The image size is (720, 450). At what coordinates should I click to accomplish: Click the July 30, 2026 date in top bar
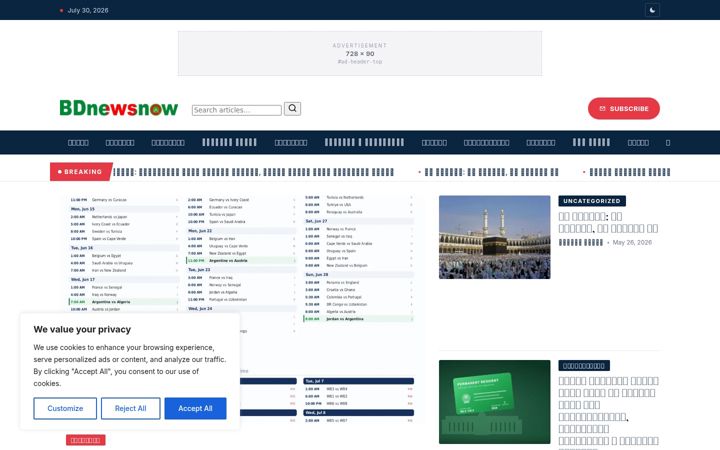pyautogui.click(x=88, y=10)
